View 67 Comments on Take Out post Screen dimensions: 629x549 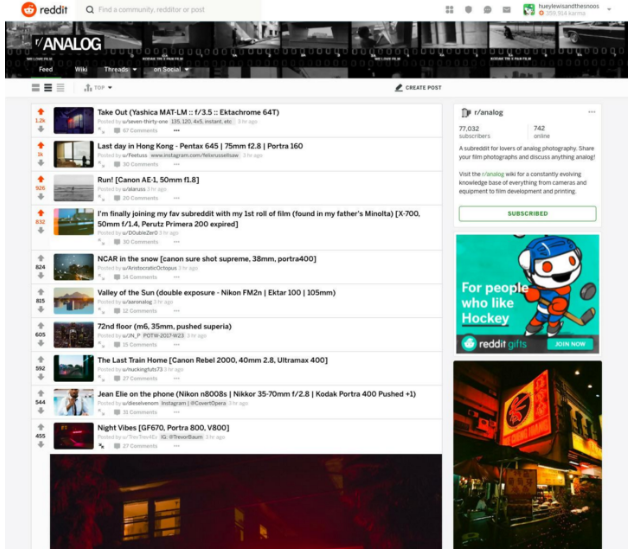click(x=136, y=130)
